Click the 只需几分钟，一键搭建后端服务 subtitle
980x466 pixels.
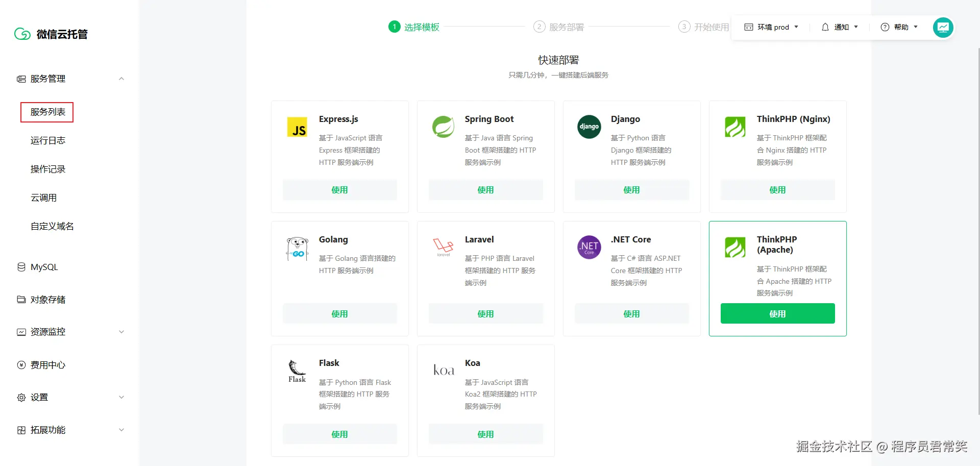558,75
